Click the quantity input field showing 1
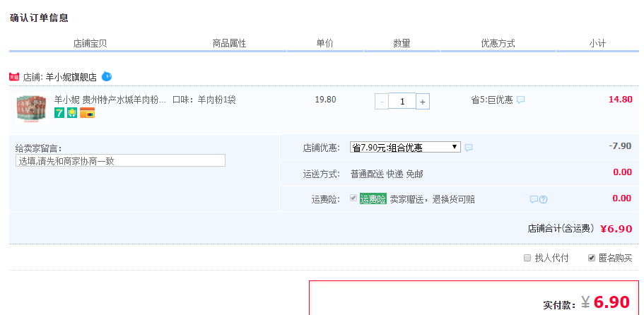This screenshot has width=644, height=315. click(x=402, y=101)
